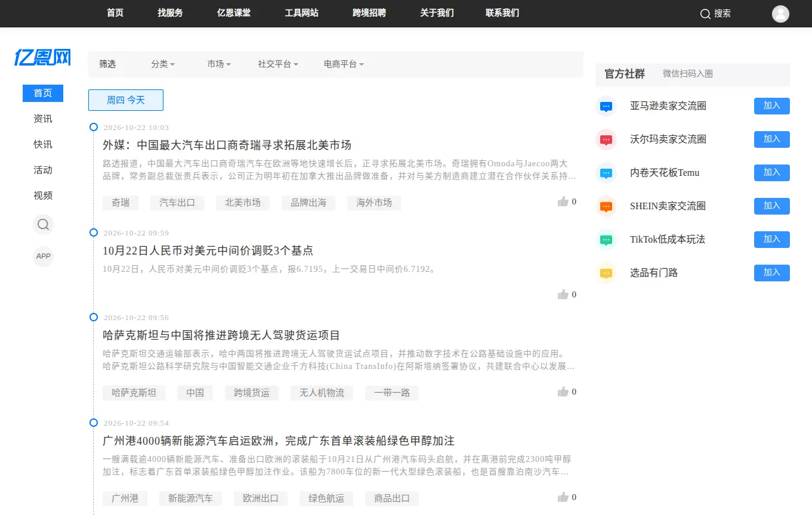Go to 找服务 in top navigation
Screen dimensions: 812x515
click(170, 13)
